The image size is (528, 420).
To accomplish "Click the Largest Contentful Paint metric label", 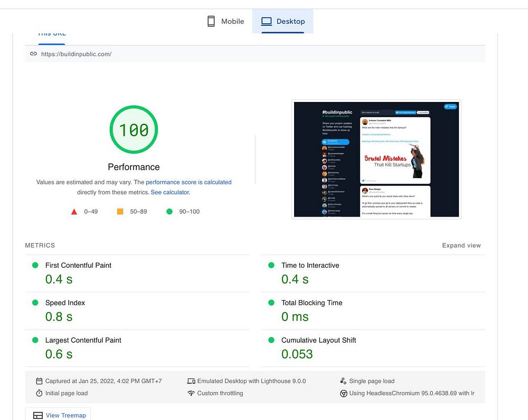I will [83, 340].
